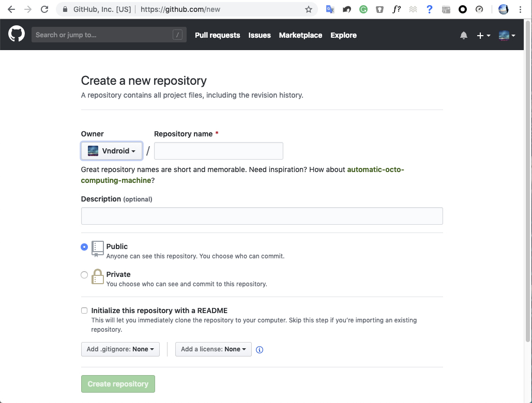Expand the Add .gitignore dropdown
The width and height of the screenshot is (532, 403).
pyautogui.click(x=120, y=349)
